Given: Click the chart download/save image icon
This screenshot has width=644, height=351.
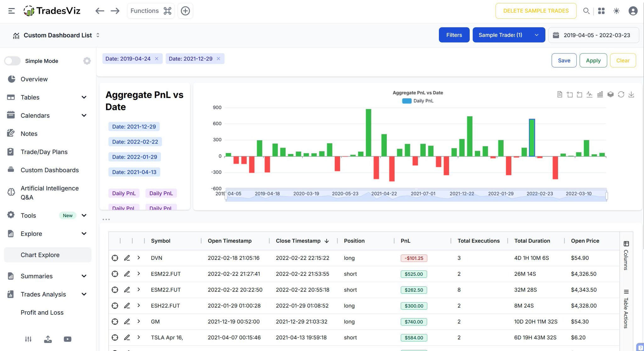Looking at the screenshot, I should coord(631,94).
